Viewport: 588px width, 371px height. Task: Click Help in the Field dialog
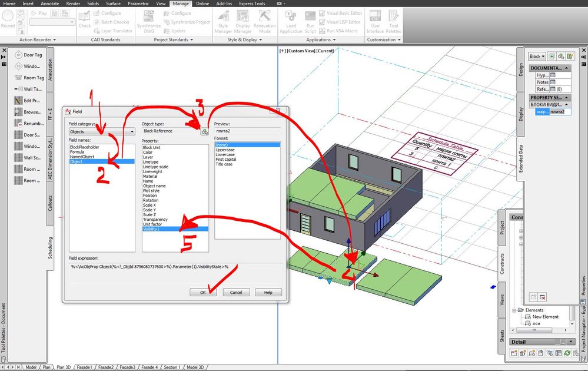[268, 293]
